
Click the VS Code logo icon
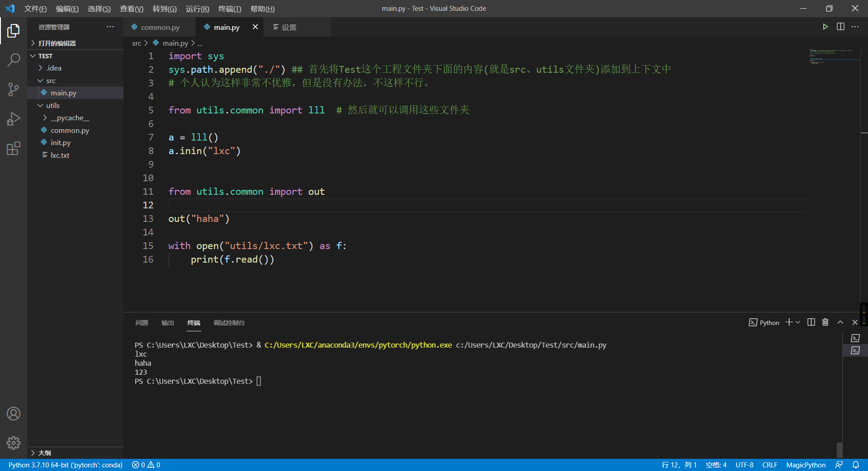click(x=10, y=9)
